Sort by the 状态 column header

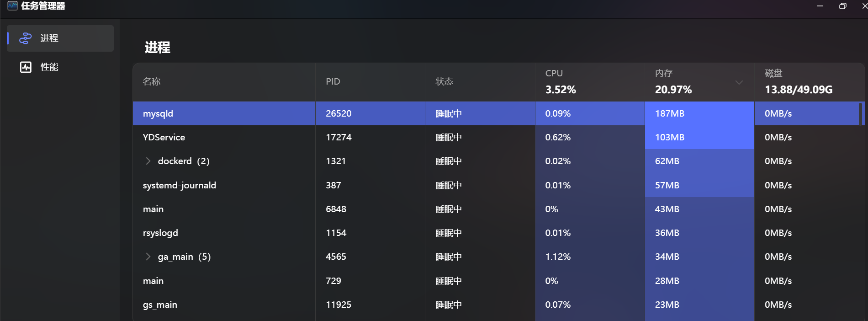(480, 82)
